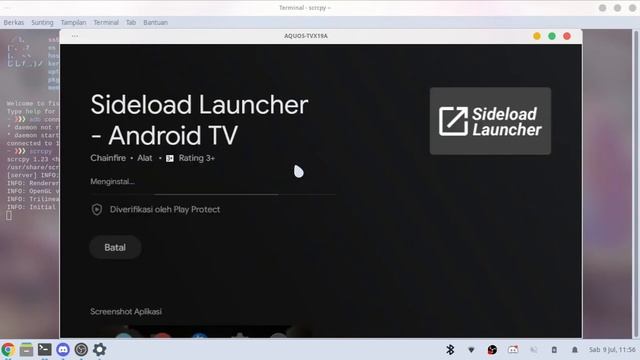
Task: Launch Google Chrome from the taskbar
Action: pyautogui.click(x=8, y=350)
